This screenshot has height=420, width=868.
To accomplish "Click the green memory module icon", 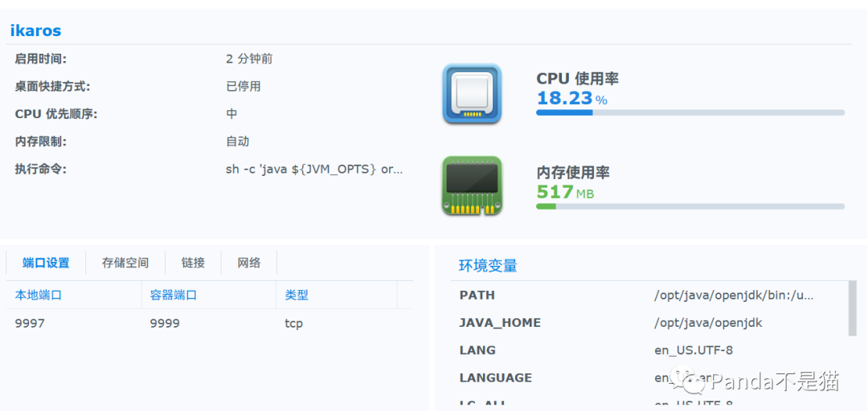I will 472,186.
